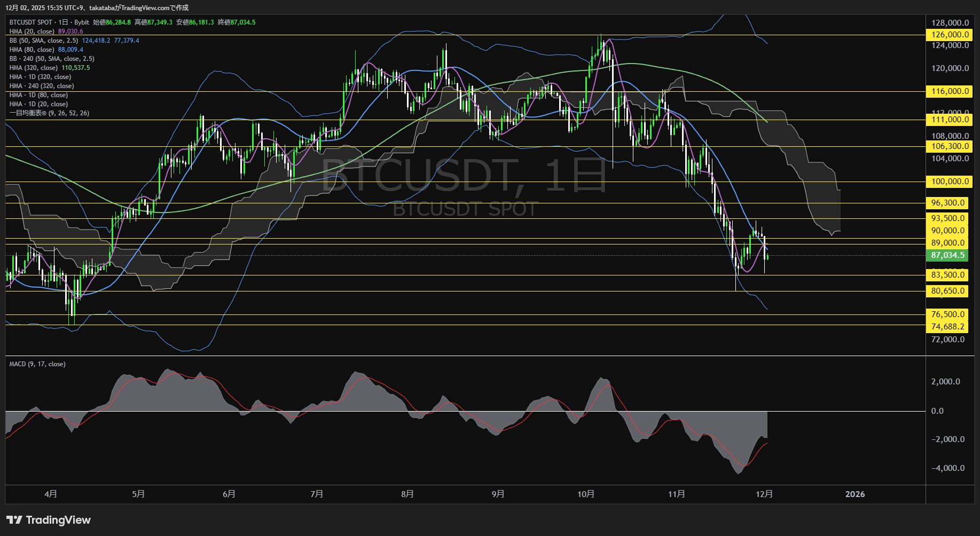Click the 7月 date label on timeline

click(x=317, y=494)
